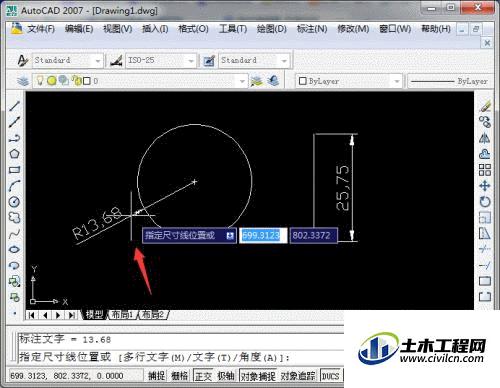Toggle 对象捕捉 object snap
This screenshot has height=388, width=500.
point(258,376)
